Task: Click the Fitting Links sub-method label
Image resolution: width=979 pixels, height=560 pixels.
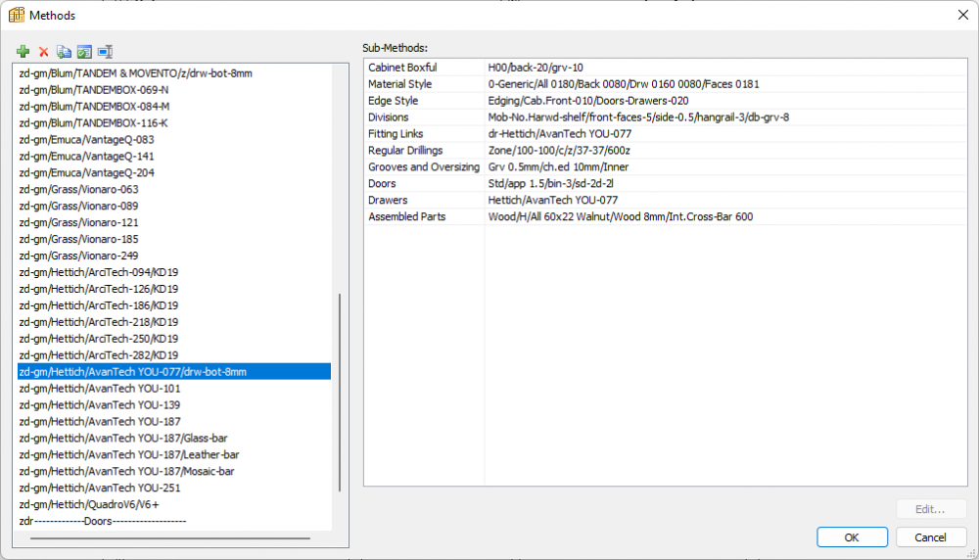Action: point(396,133)
